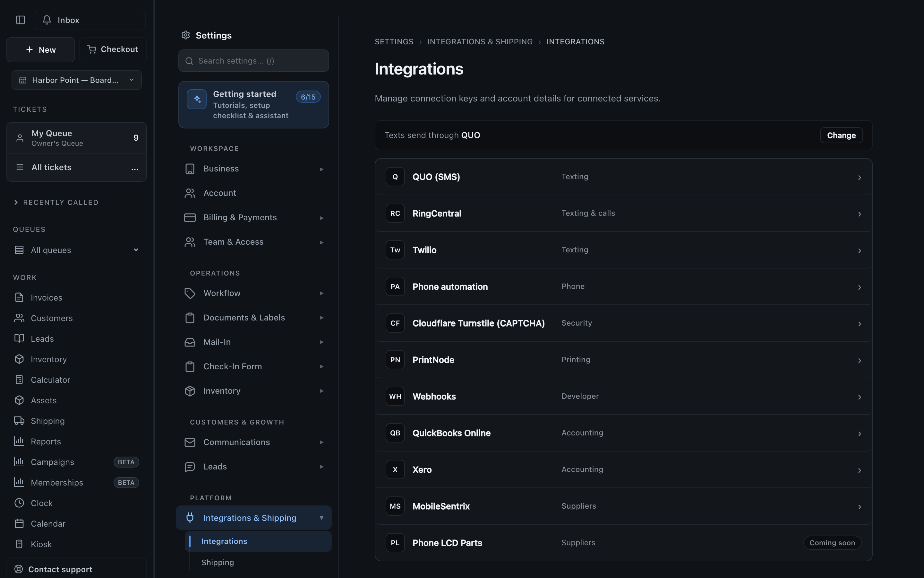This screenshot has width=924, height=578.
Task: Click INTEGRATIONS & SHIPPING in the breadcrumb
Action: pyautogui.click(x=480, y=42)
